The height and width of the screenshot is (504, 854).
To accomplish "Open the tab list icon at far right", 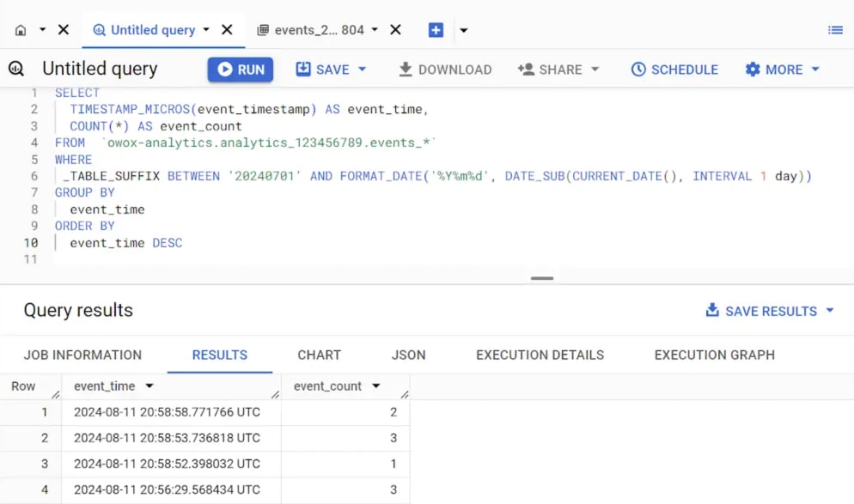I will click(835, 30).
